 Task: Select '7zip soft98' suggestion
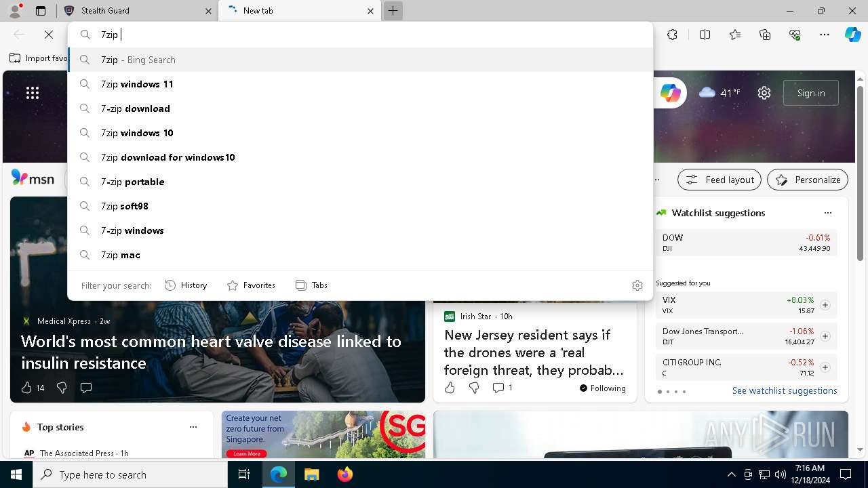click(360, 206)
